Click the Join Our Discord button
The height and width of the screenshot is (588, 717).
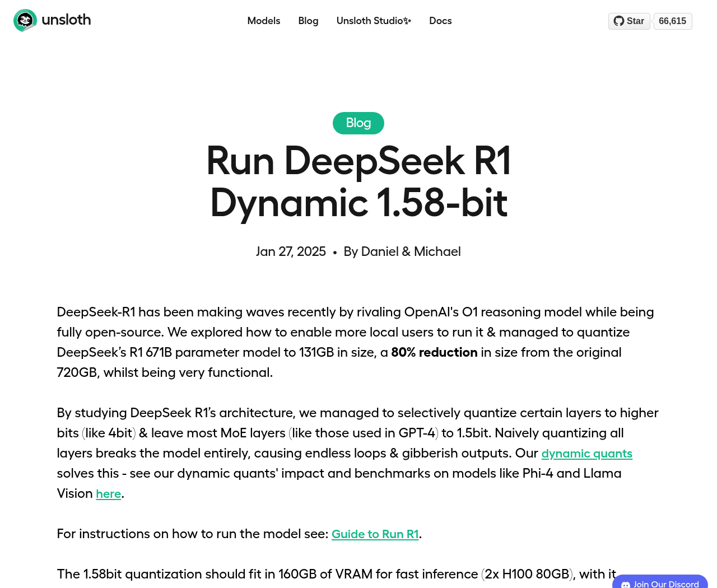[660, 582]
